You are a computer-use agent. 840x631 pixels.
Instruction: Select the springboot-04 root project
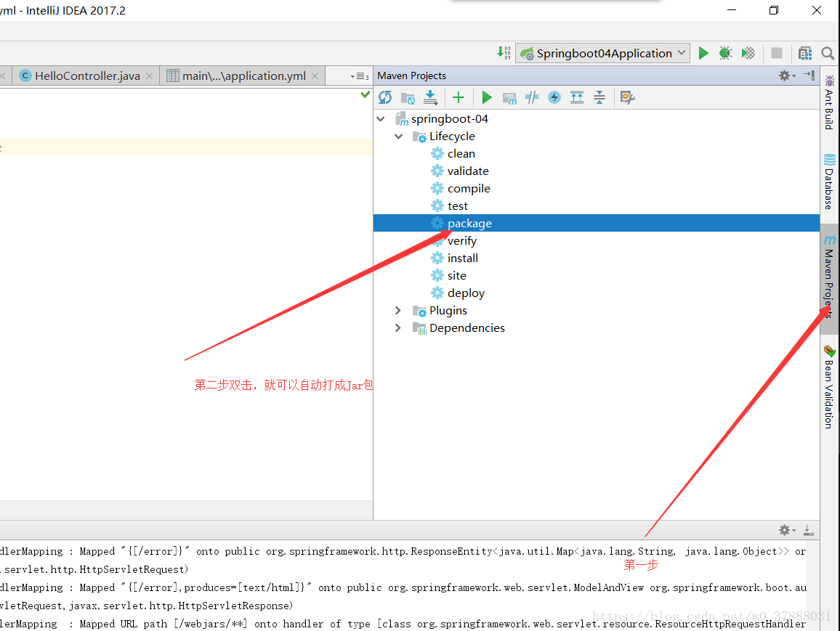click(450, 119)
